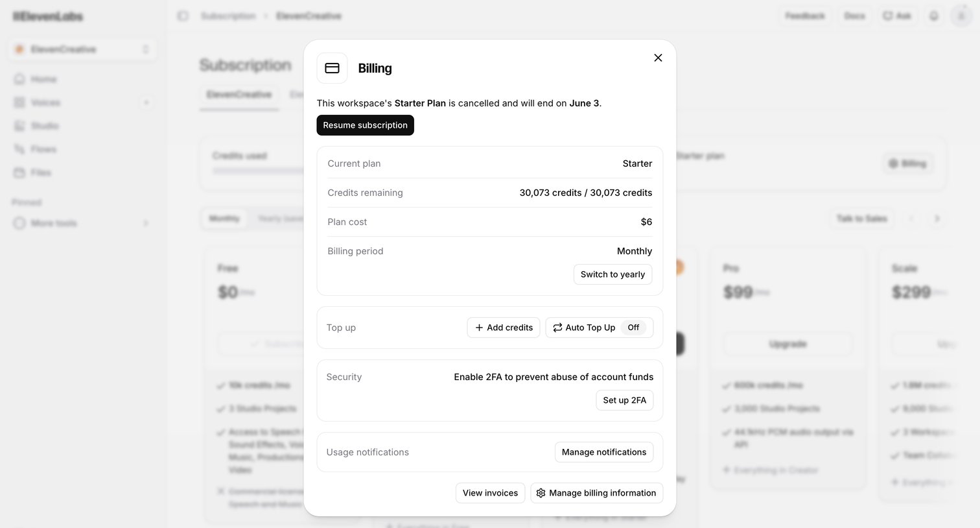Show next pricing plans arrow
This screenshot has width=980, height=528.
pos(937,219)
